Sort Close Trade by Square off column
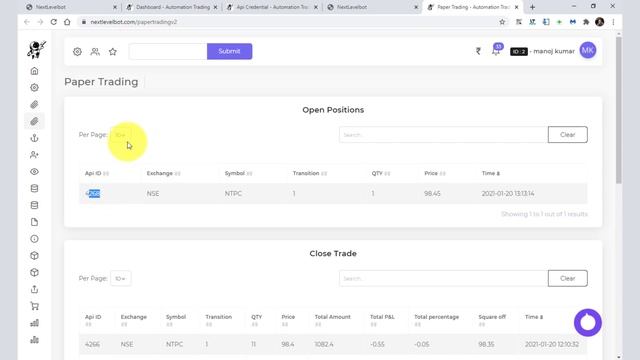The image size is (640, 360). point(492,320)
